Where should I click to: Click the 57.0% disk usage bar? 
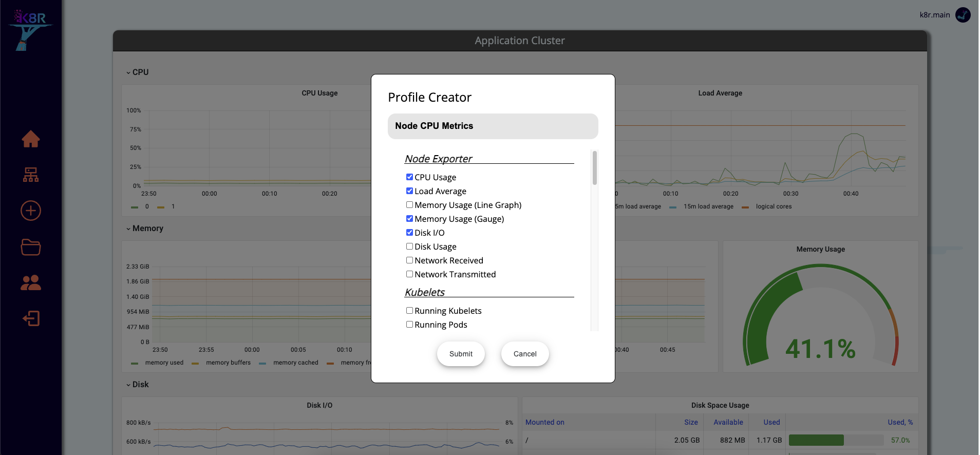(836, 440)
